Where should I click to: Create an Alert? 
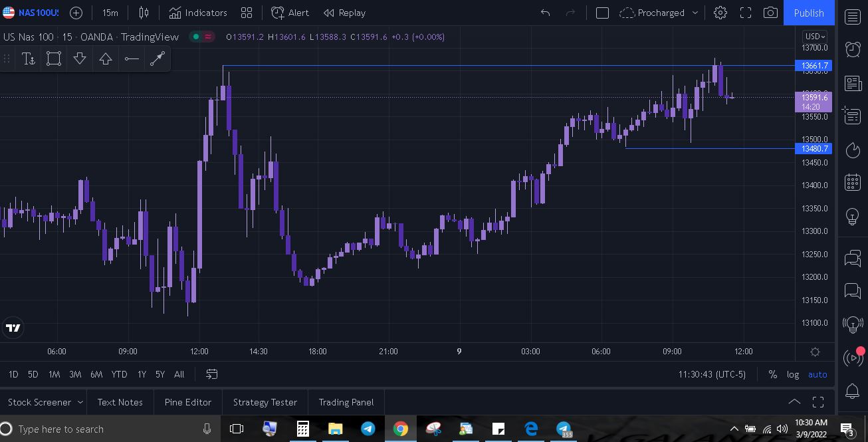click(290, 13)
